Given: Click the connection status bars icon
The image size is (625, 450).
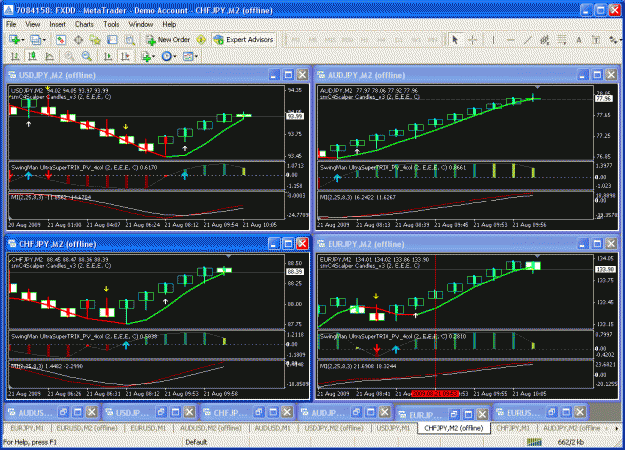Looking at the screenshot, I should (534, 442).
